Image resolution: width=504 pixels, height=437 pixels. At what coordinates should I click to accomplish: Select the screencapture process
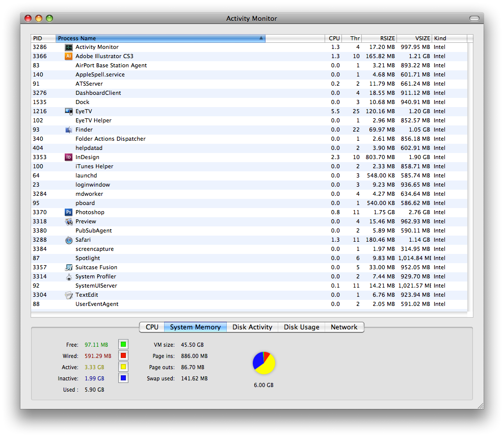tap(249, 249)
